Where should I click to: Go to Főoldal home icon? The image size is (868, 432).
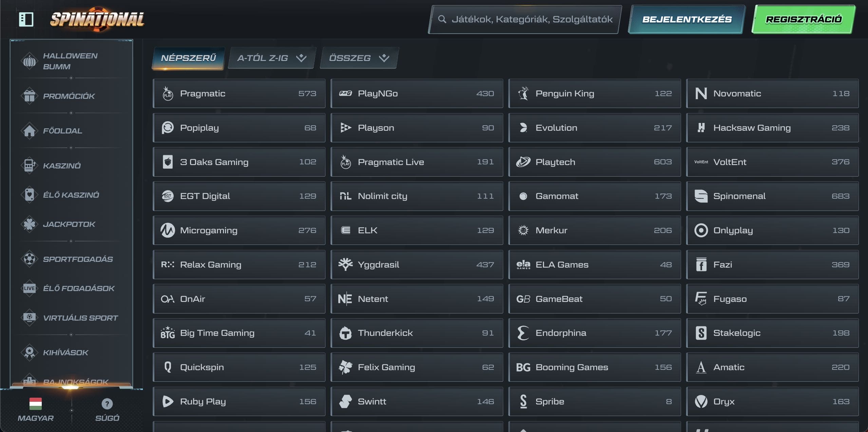tap(30, 131)
